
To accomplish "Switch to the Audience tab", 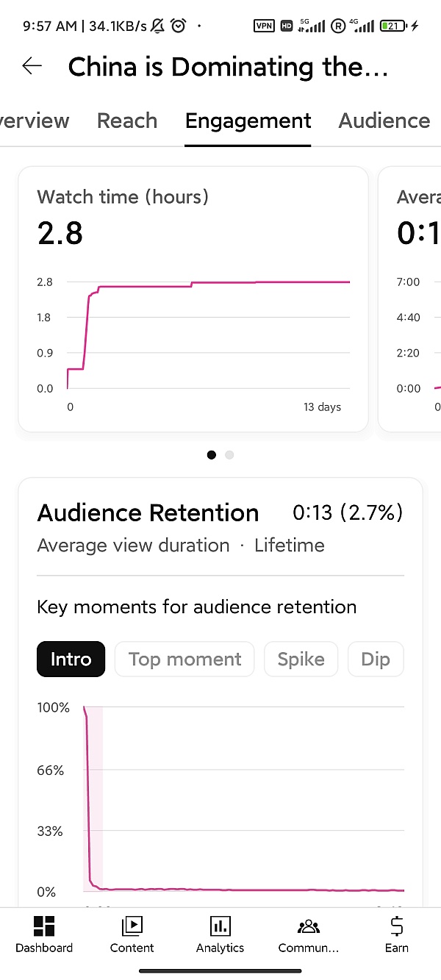I will tap(384, 121).
